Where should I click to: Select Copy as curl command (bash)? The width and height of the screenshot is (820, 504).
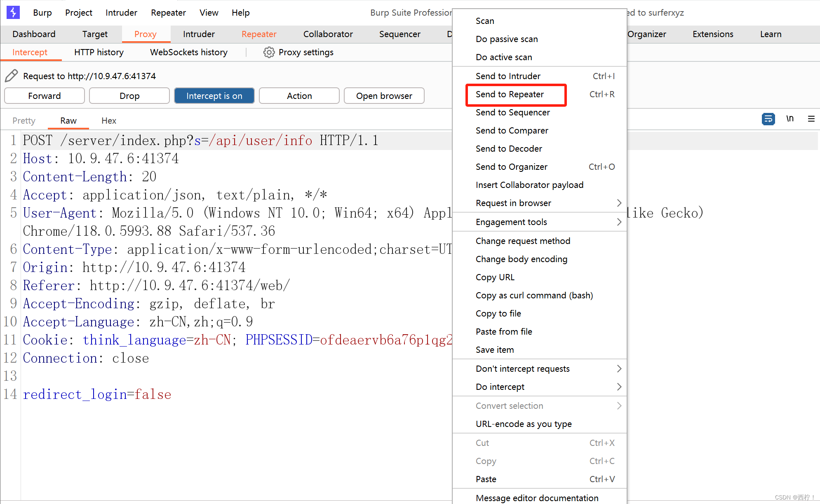[x=534, y=295]
